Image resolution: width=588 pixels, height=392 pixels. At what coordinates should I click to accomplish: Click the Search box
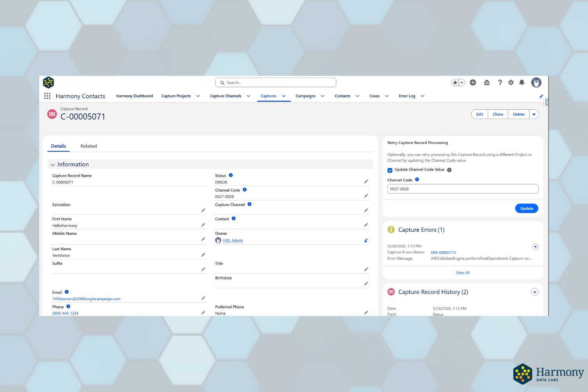pyautogui.click(x=276, y=82)
